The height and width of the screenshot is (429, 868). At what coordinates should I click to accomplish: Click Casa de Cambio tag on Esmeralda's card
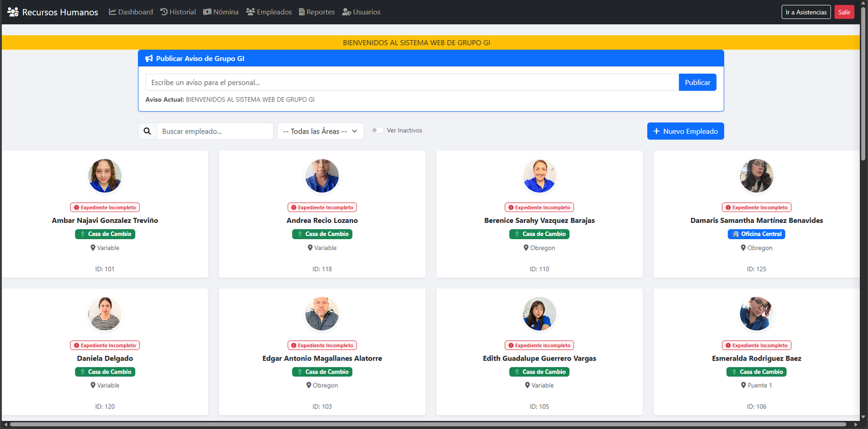(x=757, y=372)
